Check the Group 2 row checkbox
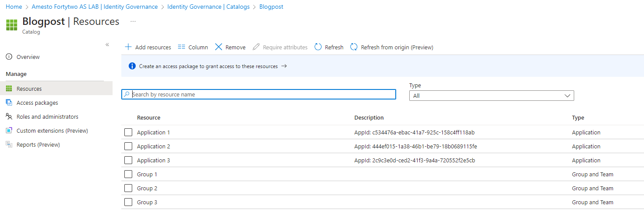Screen dimensions: 644x223 click(x=128, y=189)
